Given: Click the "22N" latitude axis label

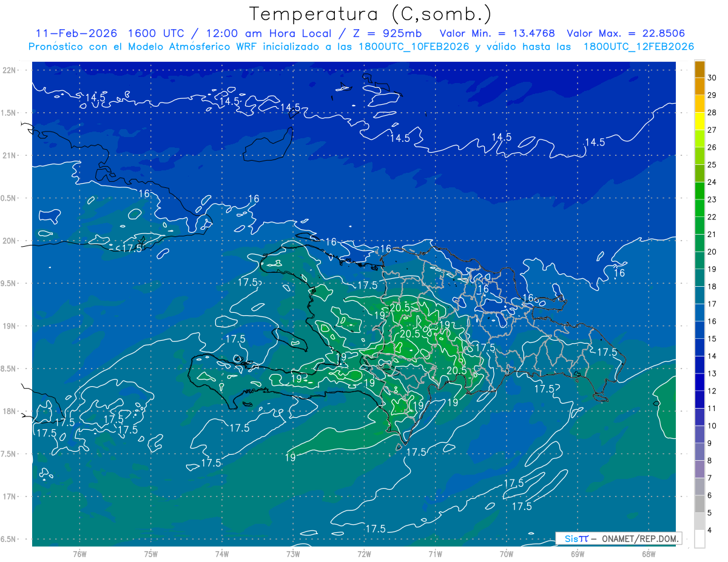Looking at the screenshot, I should coord(10,70).
